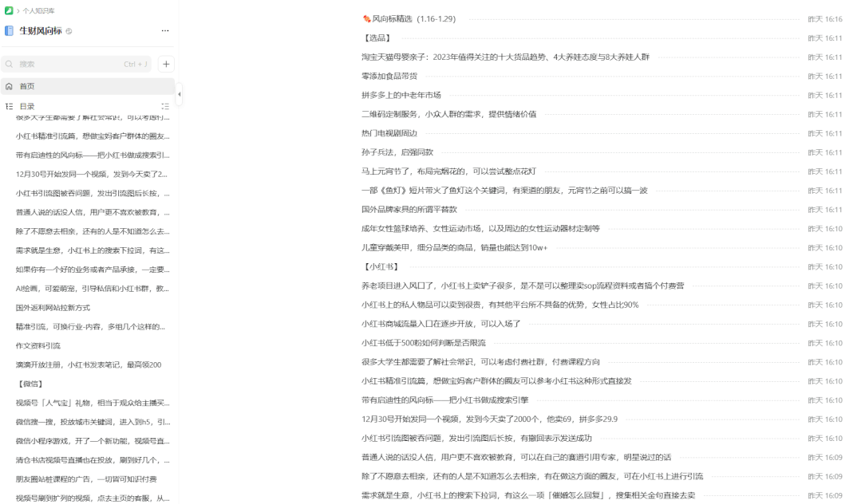Go to 个人知识库 in the breadcrumb
The image size is (861, 504).
38,11
